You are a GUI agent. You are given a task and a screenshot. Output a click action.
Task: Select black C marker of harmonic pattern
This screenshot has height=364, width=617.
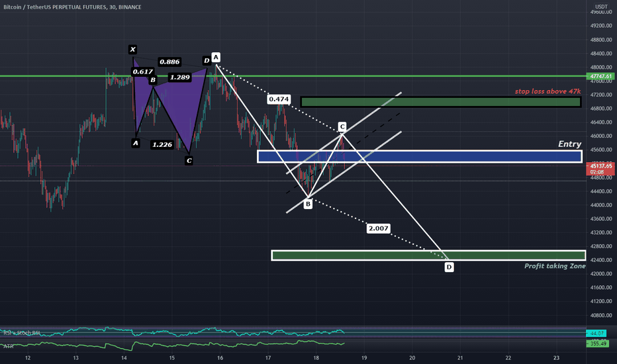click(x=189, y=161)
